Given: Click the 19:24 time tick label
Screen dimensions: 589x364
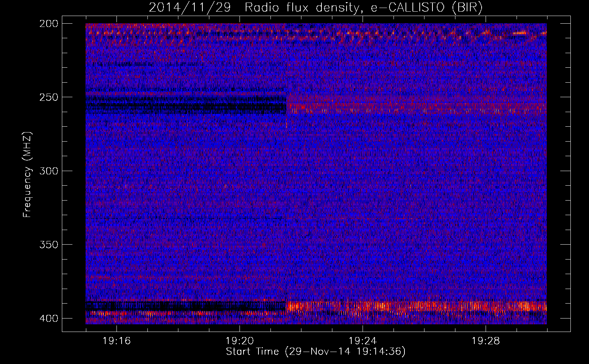Looking at the screenshot, I should pyautogui.click(x=363, y=341).
